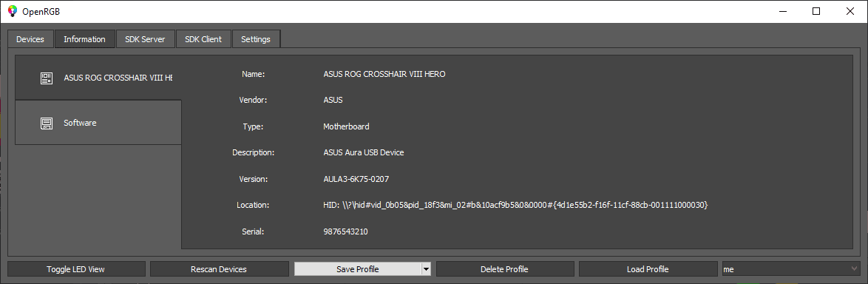868x284 pixels.
Task: Select the motherboard icon for ASUS ROG CROSSHAIR
Action: 47,78
